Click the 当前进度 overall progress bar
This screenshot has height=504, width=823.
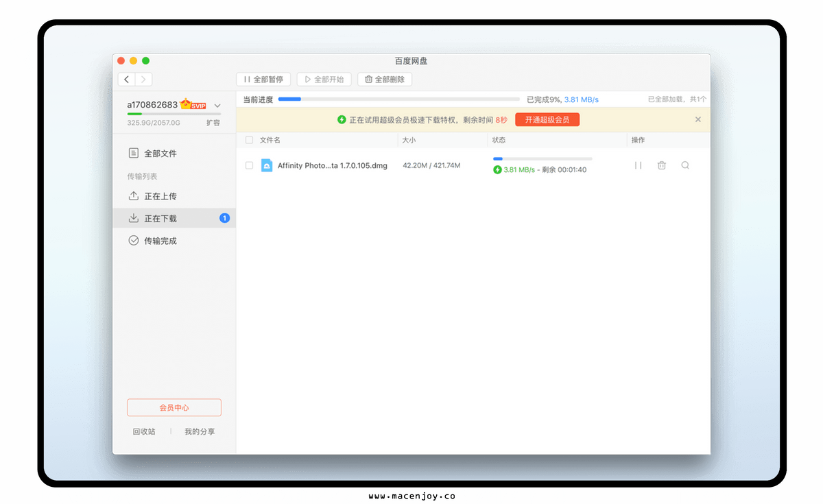[x=398, y=99]
